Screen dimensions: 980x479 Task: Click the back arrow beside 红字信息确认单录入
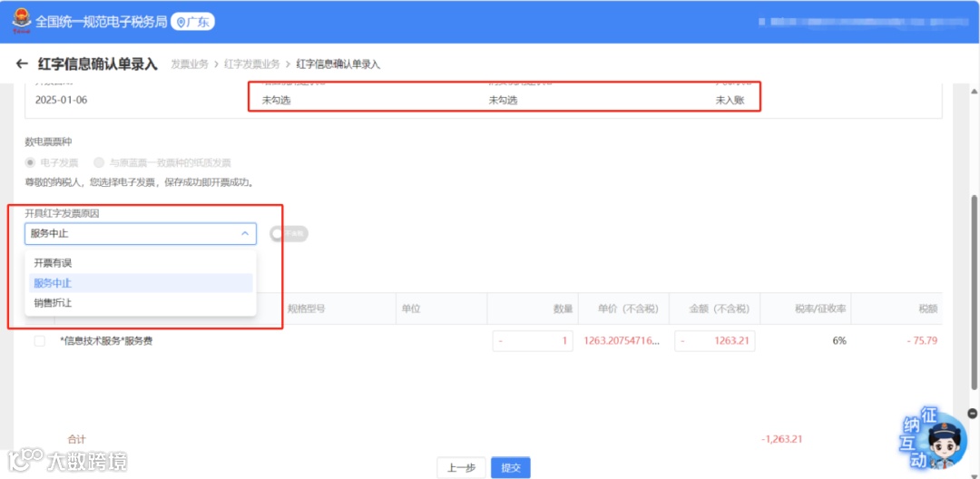pyautogui.click(x=22, y=64)
